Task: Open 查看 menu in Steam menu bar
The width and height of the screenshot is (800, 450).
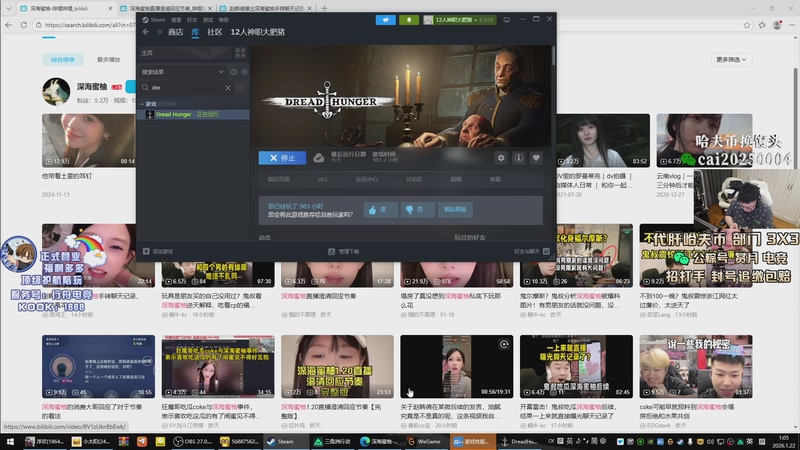Action: [x=177, y=20]
